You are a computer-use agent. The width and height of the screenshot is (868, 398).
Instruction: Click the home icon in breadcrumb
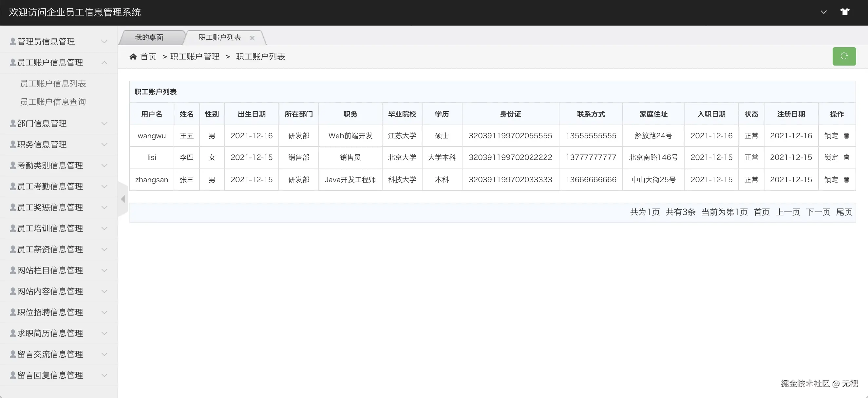(133, 56)
